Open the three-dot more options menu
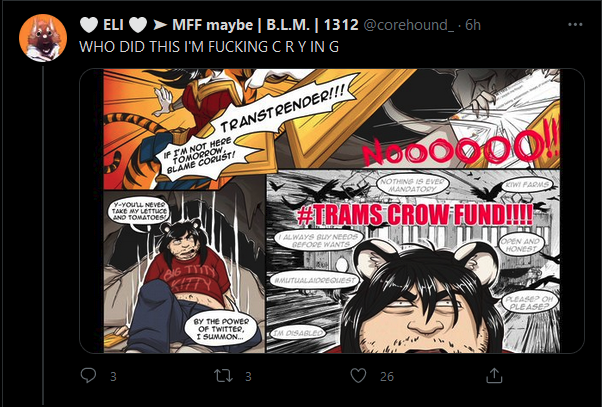The width and height of the screenshot is (602, 407). (575, 25)
